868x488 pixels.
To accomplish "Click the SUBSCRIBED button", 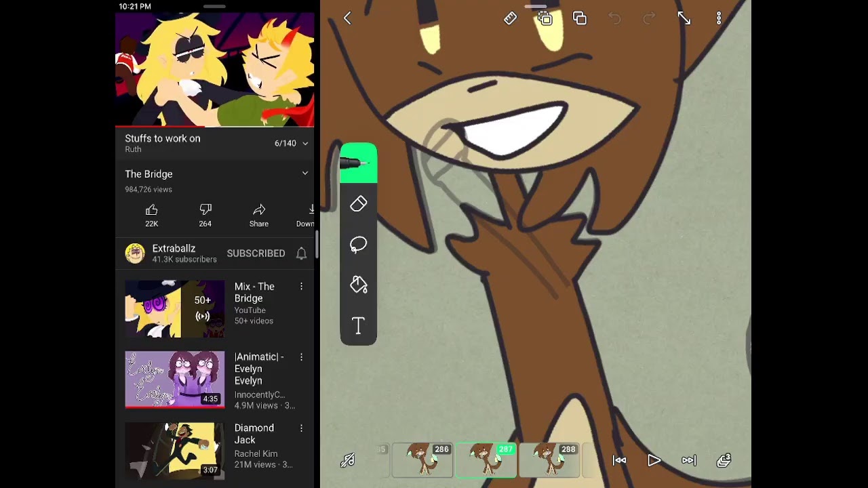I will tap(256, 253).
